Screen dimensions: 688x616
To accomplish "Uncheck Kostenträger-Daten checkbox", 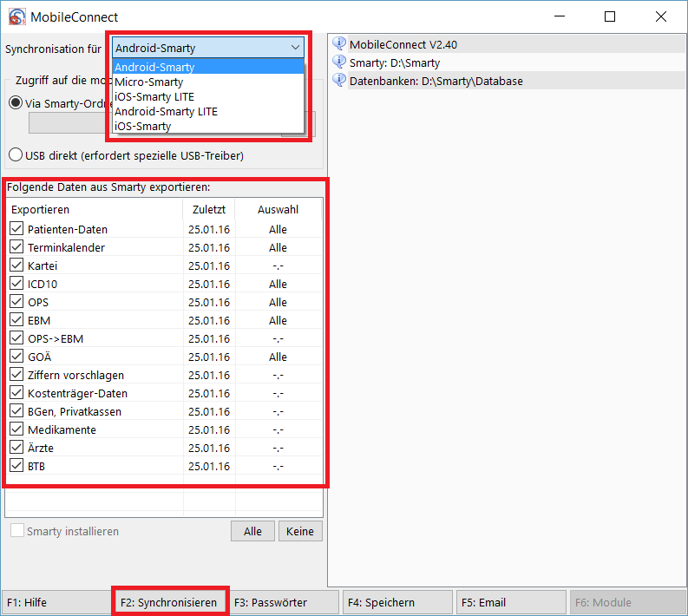I will [16, 393].
